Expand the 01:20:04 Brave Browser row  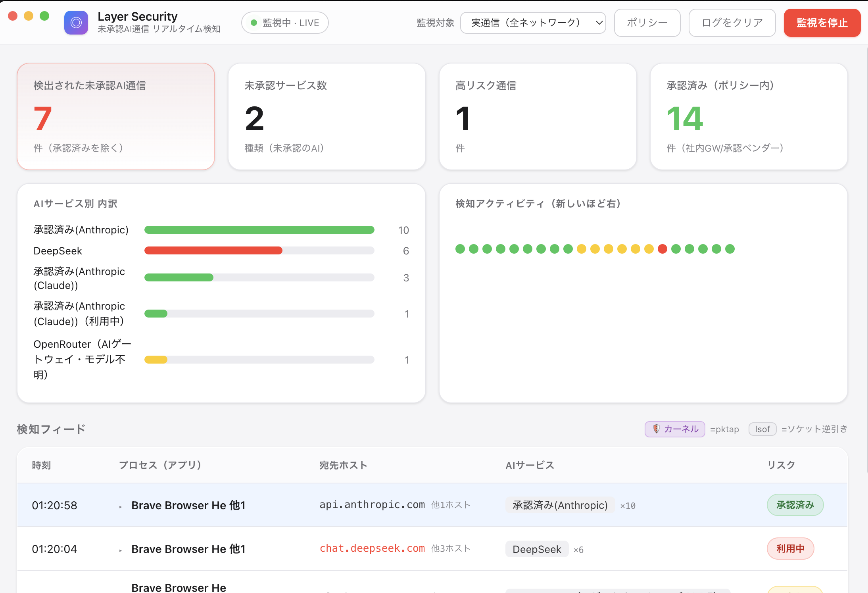point(121,550)
